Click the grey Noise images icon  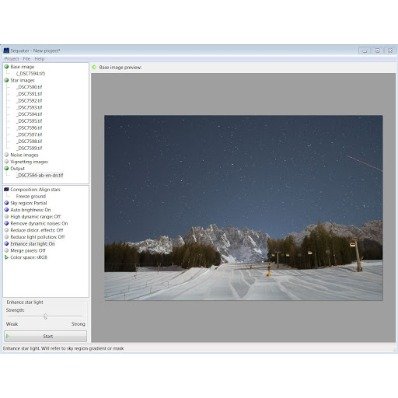pos(6,155)
